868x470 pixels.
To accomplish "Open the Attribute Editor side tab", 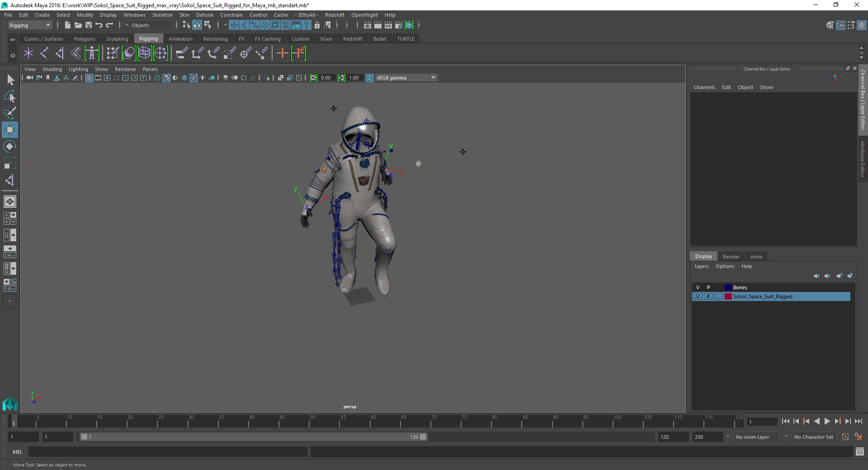I will (863, 158).
